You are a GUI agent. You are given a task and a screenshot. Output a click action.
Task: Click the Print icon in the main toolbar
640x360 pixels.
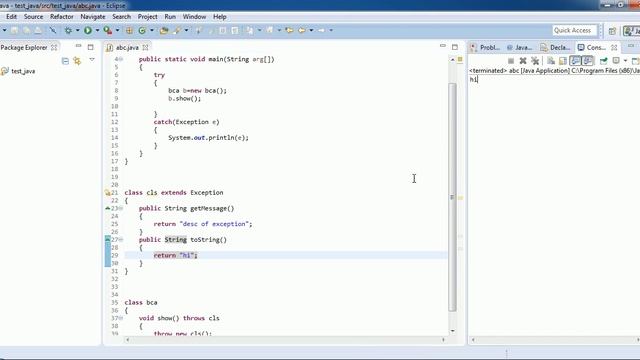coord(38,30)
